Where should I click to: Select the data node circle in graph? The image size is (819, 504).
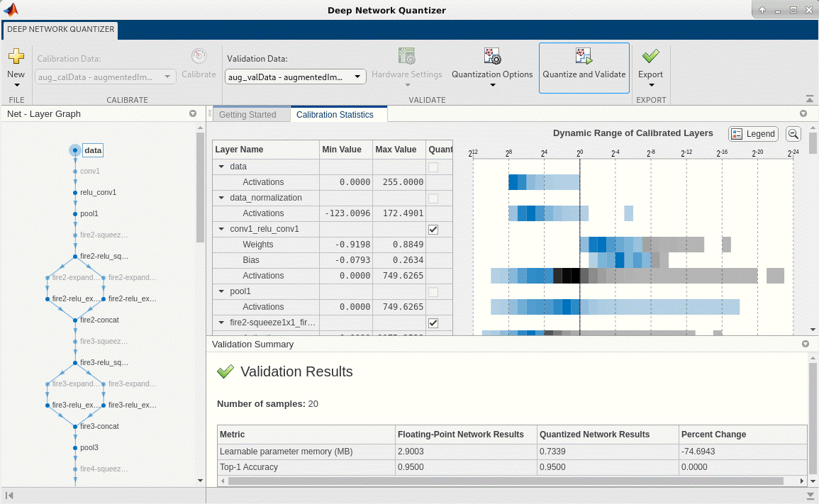(x=75, y=150)
